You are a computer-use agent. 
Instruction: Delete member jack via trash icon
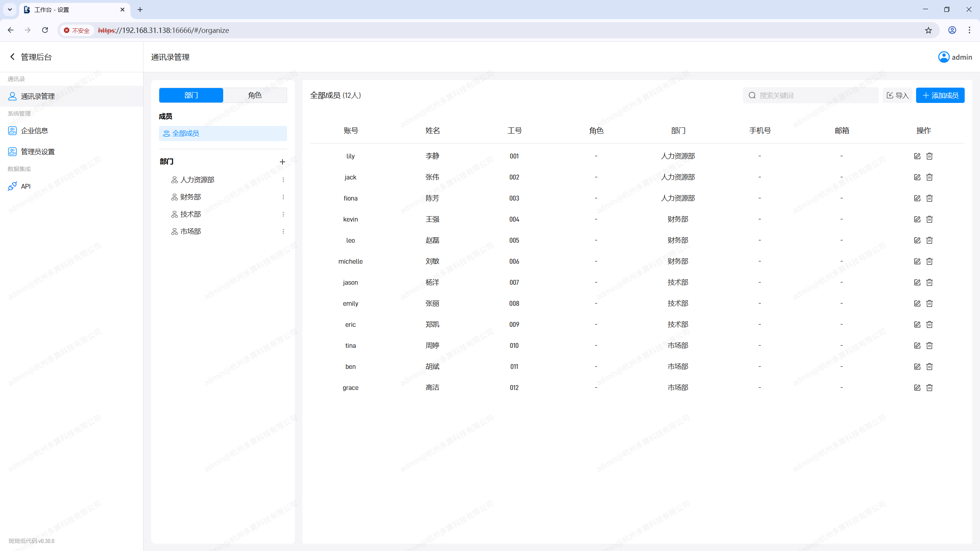tap(929, 177)
